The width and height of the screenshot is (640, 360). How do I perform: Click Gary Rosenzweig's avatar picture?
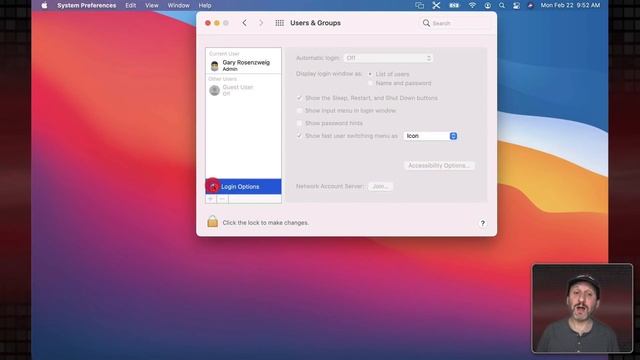[x=215, y=66]
